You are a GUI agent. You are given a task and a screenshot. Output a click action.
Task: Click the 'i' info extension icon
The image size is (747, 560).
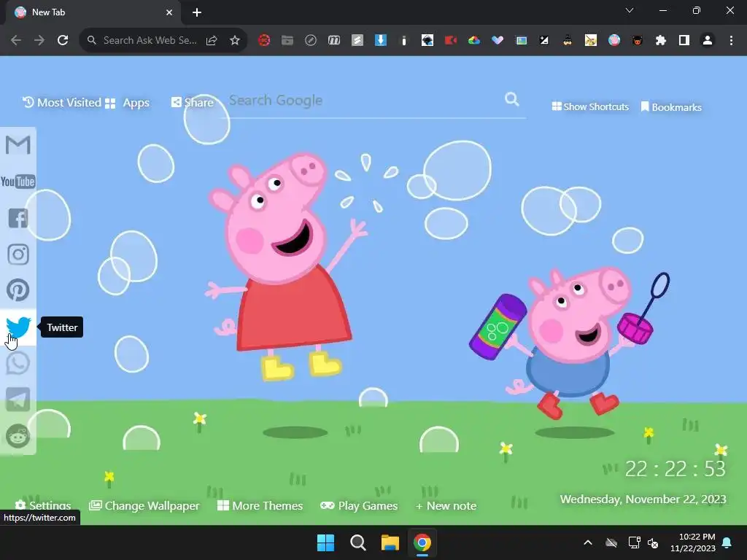pyautogui.click(x=404, y=41)
